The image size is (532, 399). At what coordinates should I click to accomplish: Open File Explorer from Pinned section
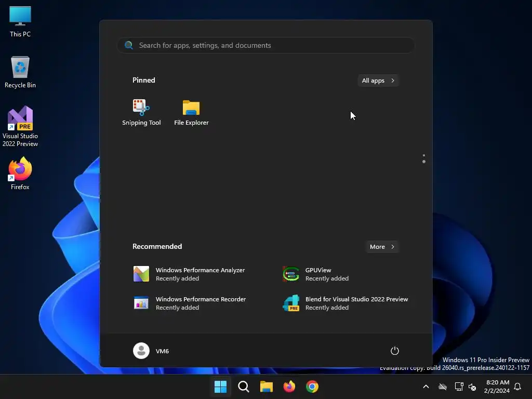pyautogui.click(x=191, y=113)
